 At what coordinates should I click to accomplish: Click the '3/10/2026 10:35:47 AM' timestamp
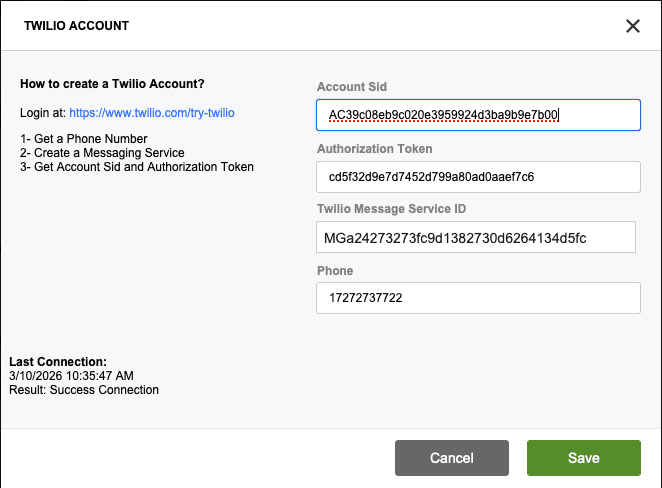click(x=71, y=376)
